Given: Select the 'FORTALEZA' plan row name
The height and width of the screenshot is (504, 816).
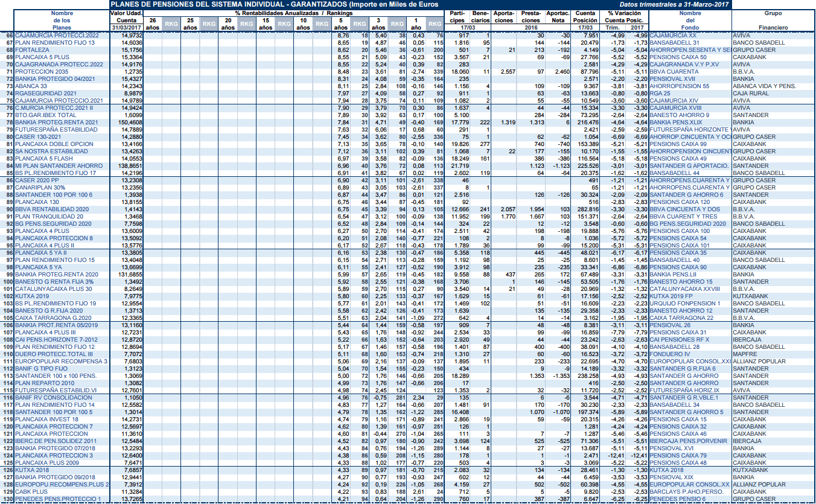Looking at the screenshot, I should 32,50.
